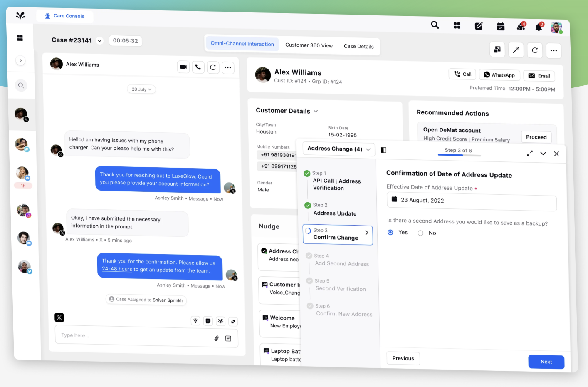Open chat header more options
588x387 pixels.
point(228,67)
